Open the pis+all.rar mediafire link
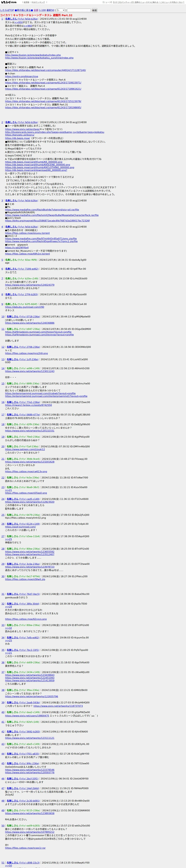Image resolution: width=186 pixels, height=868 pixels. (x=42, y=210)
